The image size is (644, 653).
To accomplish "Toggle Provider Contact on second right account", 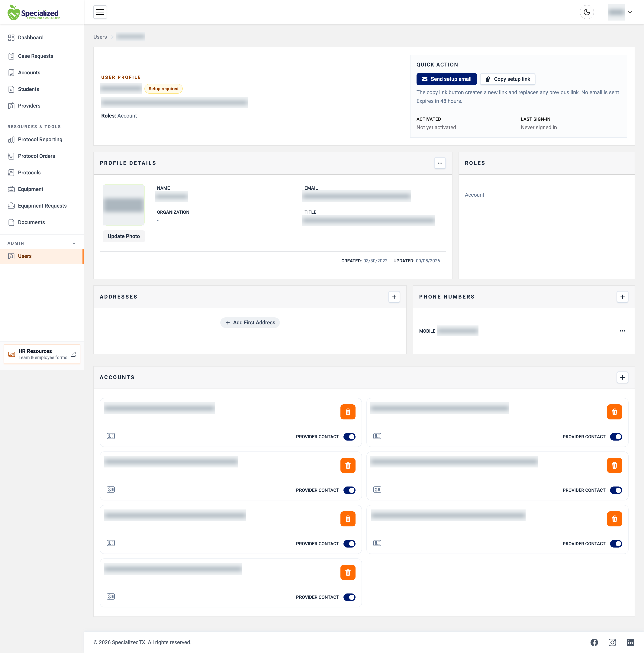I will tap(616, 490).
